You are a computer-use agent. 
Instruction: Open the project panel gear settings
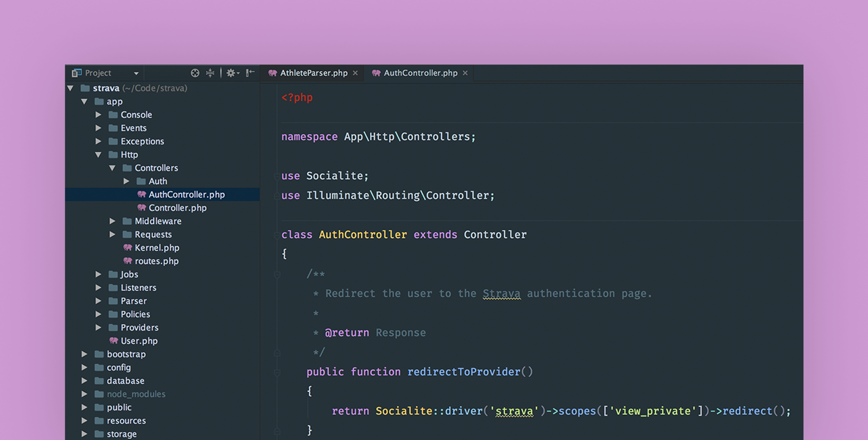pos(232,73)
